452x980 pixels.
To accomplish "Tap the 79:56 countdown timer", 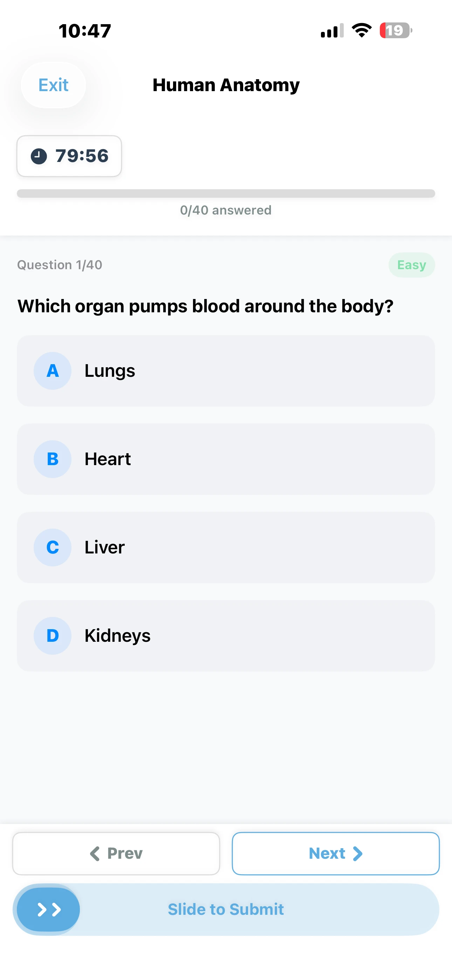I will click(82, 156).
